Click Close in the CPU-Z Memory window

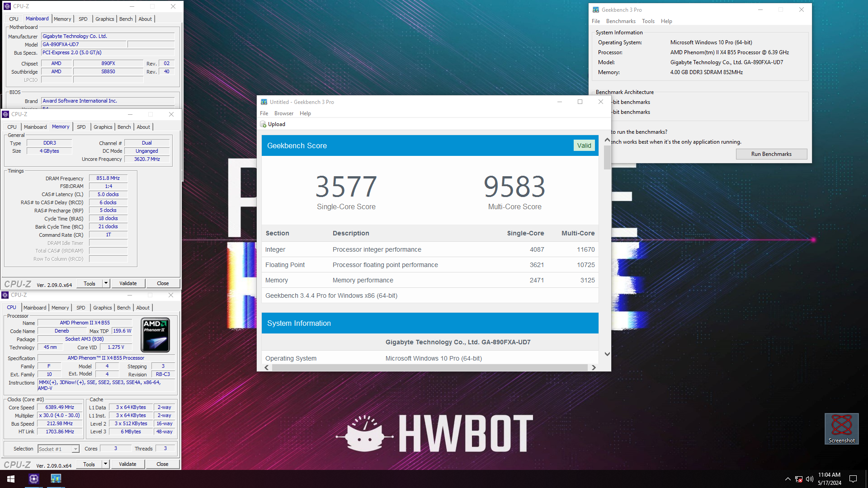(x=163, y=283)
